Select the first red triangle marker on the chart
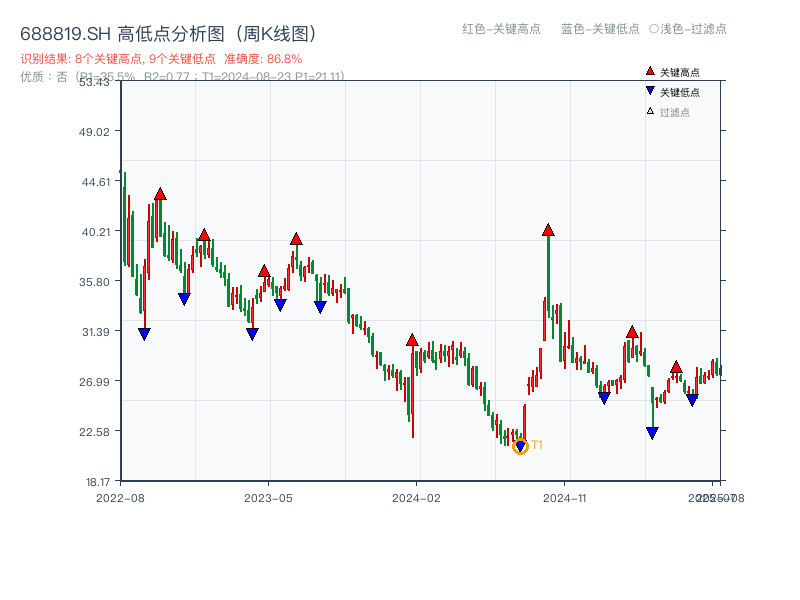 coord(160,194)
